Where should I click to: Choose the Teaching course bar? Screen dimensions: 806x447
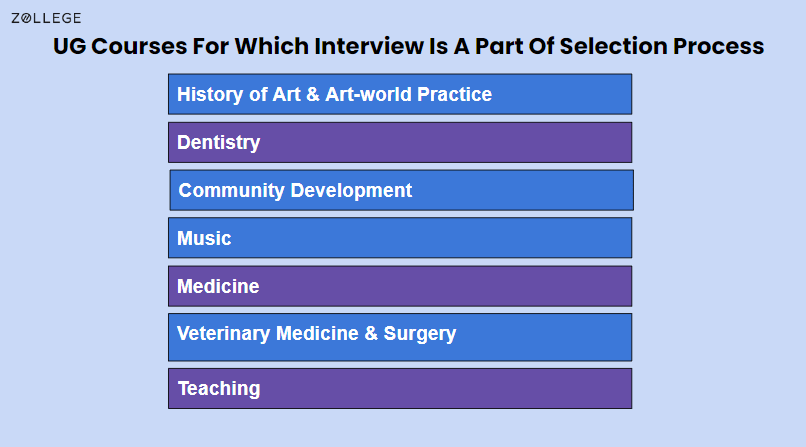[400, 388]
